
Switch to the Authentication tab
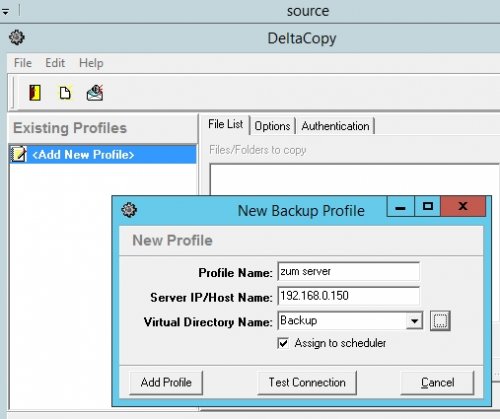[x=335, y=126]
